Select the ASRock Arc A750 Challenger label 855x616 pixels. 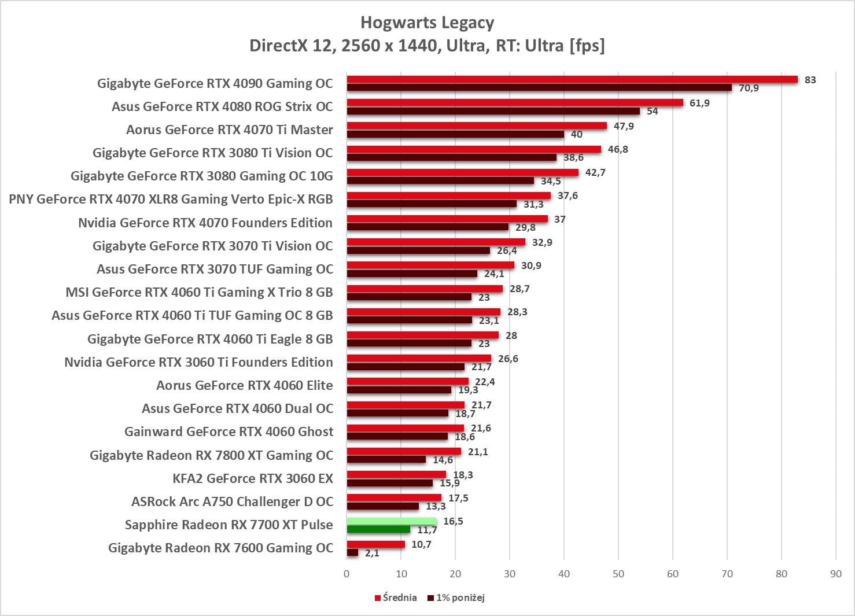pos(232,501)
